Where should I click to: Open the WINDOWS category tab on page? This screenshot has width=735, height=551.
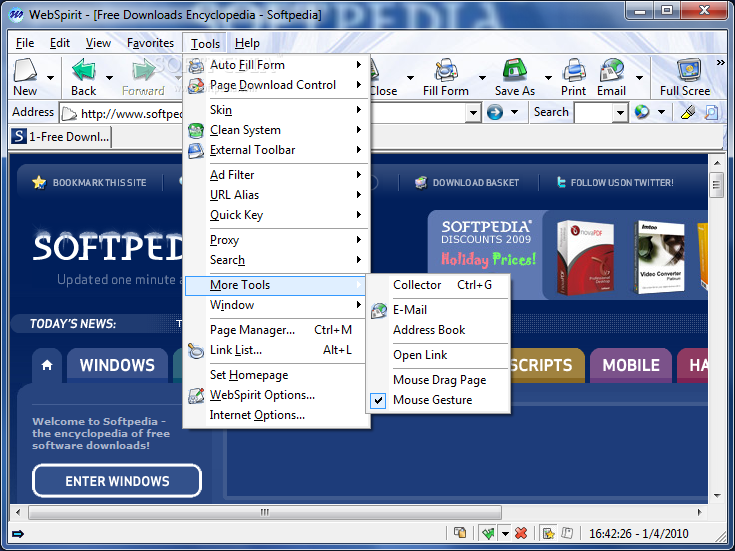[117, 365]
